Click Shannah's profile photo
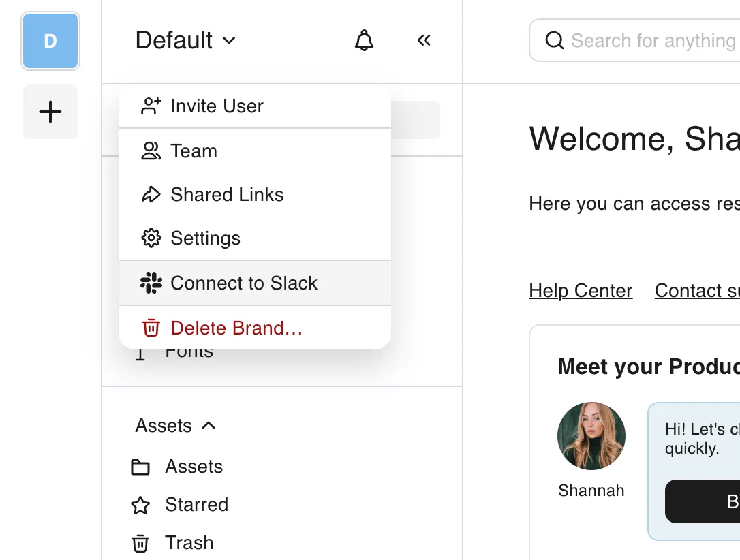This screenshot has height=560, width=740. [591, 436]
